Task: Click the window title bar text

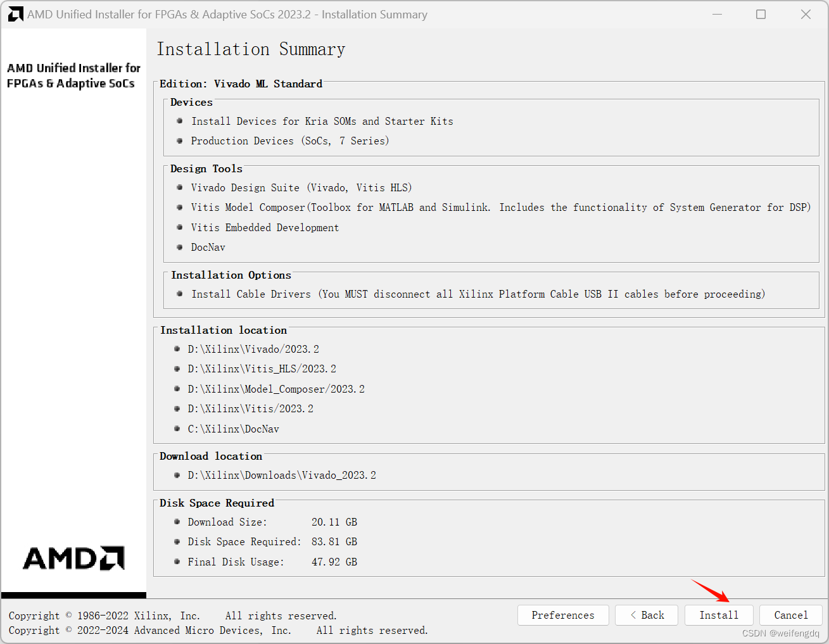Action: (x=227, y=14)
